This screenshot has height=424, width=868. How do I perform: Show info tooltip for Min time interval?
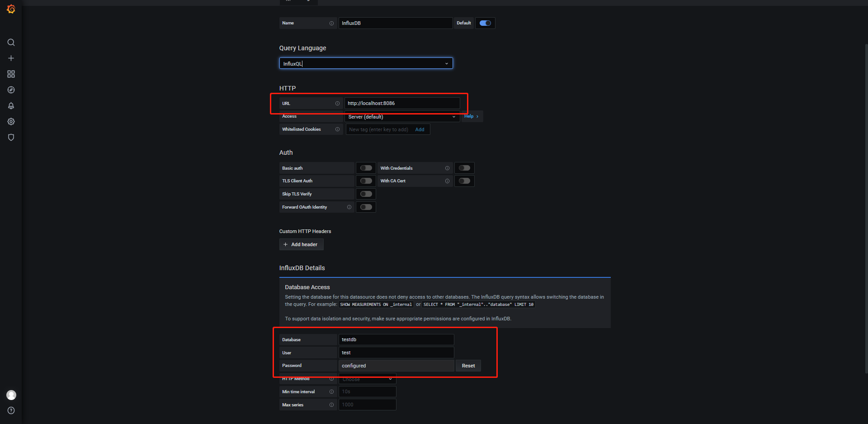click(331, 392)
